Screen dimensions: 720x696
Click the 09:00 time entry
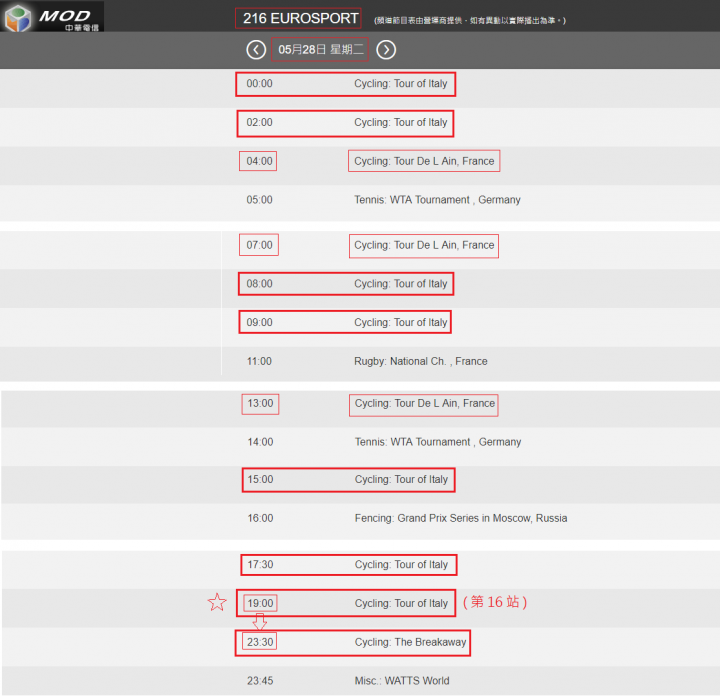coord(259,322)
